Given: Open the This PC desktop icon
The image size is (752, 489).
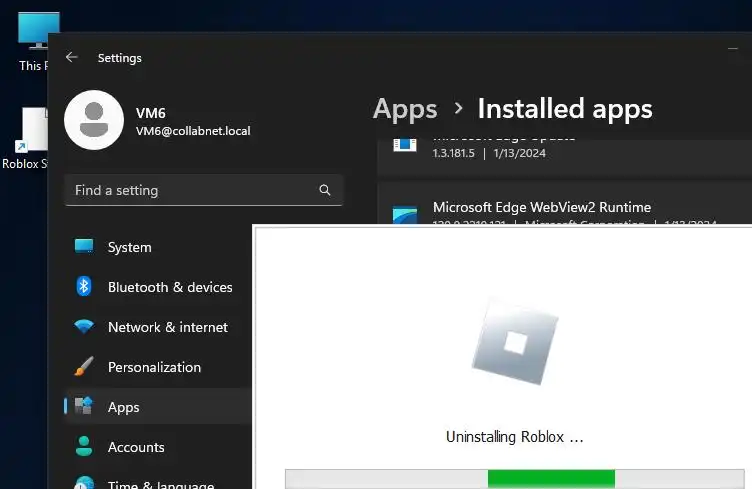Looking at the screenshot, I should coord(34,42).
